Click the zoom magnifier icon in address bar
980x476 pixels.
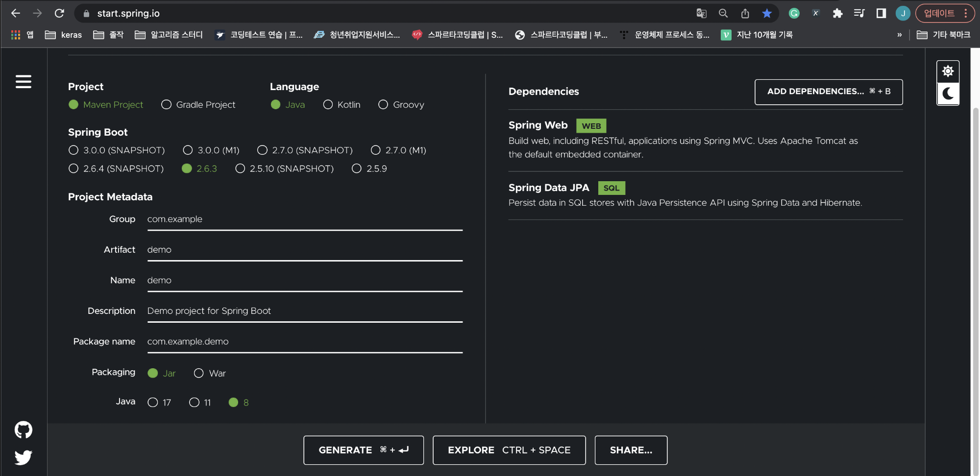(x=723, y=13)
